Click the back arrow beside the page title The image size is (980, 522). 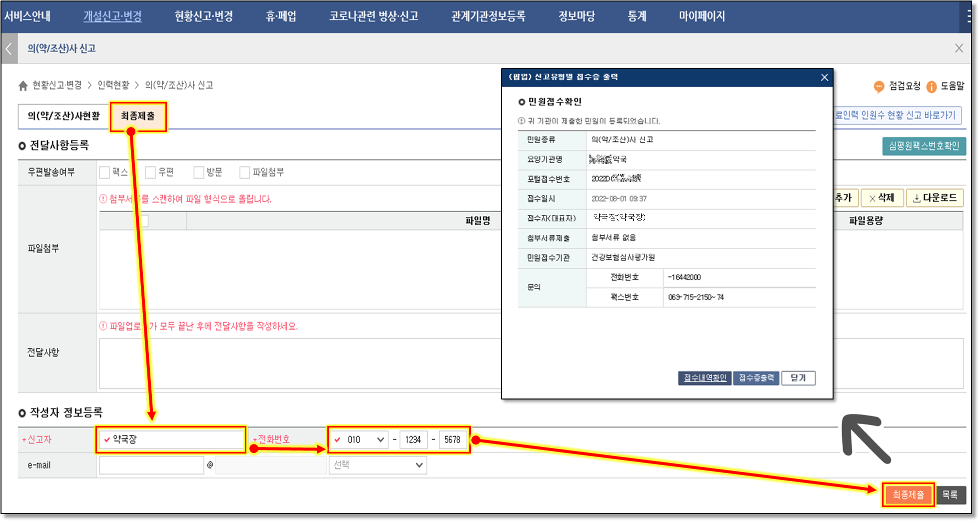tap(9, 48)
